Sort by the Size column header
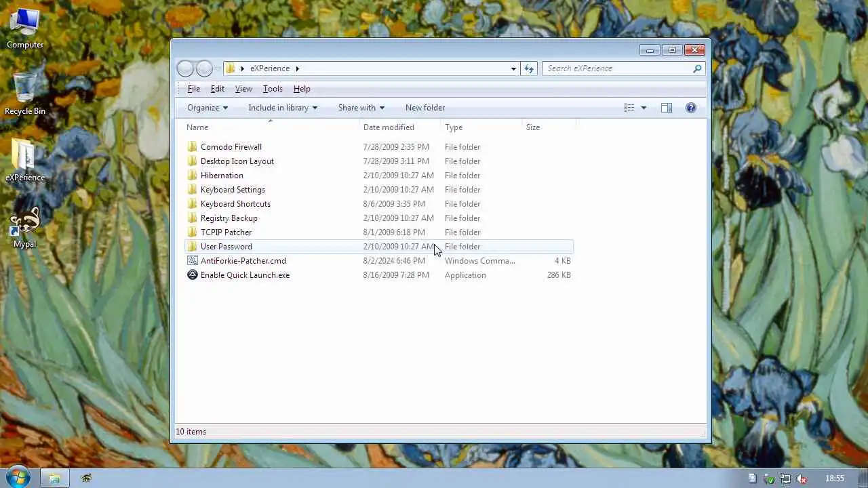This screenshot has height=488, width=868. tap(549, 127)
